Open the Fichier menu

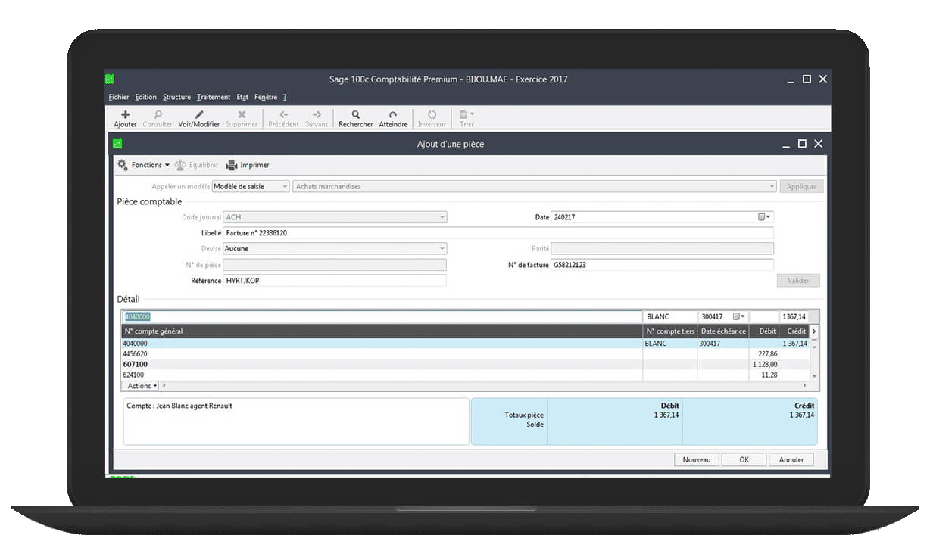coord(119,97)
